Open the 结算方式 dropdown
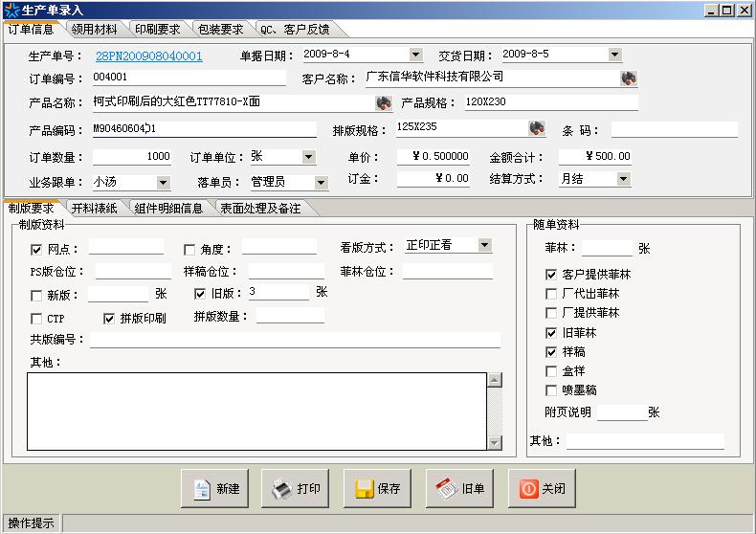The height and width of the screenshot is (534, 756). coord(623,179)
